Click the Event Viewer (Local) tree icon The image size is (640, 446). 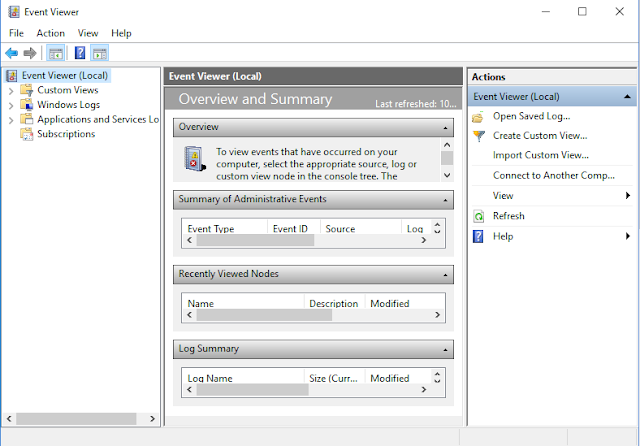(x=12, y=75)
